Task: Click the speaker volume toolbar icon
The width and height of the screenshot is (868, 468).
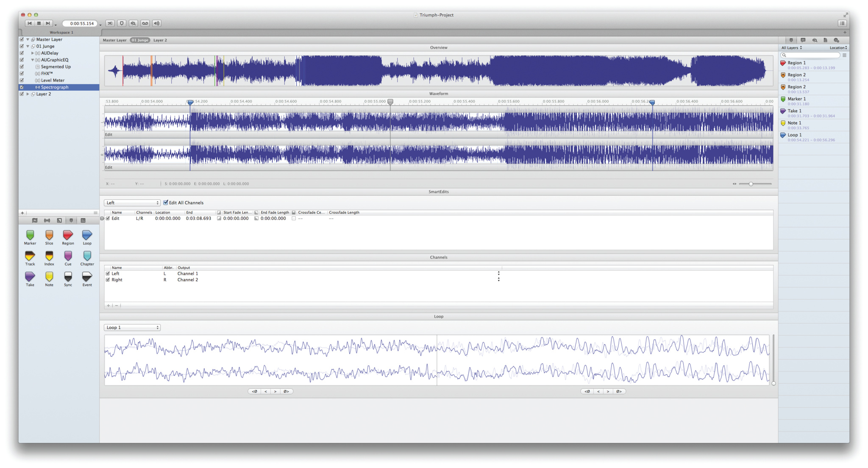Action: point(157,23)
